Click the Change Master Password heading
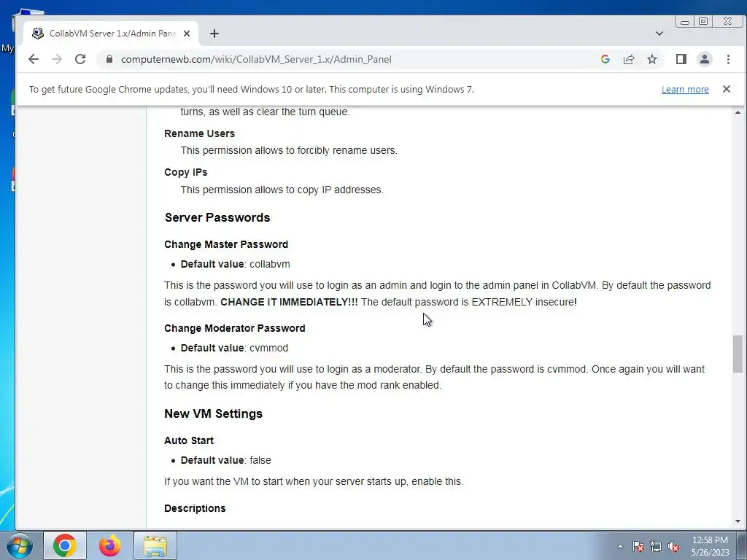This screenshot has height=560, width=747. click(226, 244)
